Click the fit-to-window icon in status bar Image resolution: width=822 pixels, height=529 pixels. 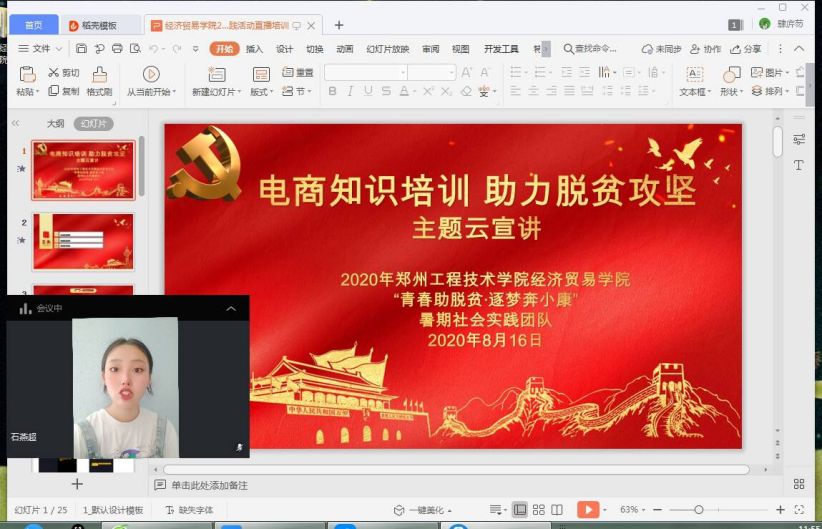coord(799,510)
